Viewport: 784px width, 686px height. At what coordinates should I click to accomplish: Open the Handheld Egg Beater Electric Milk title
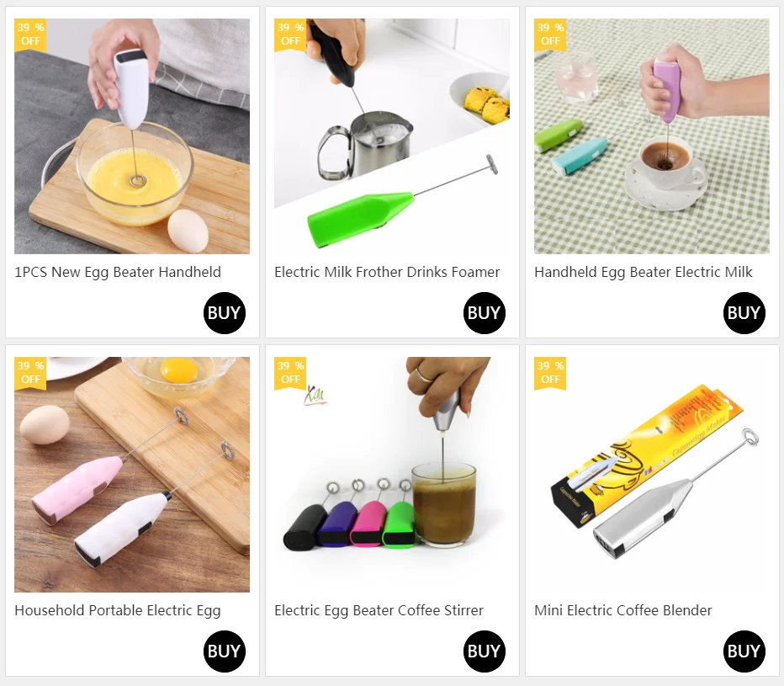pyautogui.click(x=643, y=272)
